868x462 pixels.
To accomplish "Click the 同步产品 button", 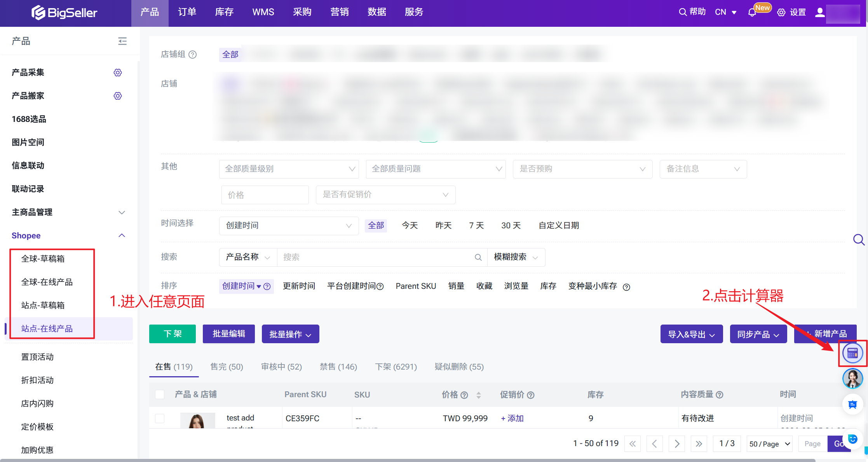I will coord(758,334).
